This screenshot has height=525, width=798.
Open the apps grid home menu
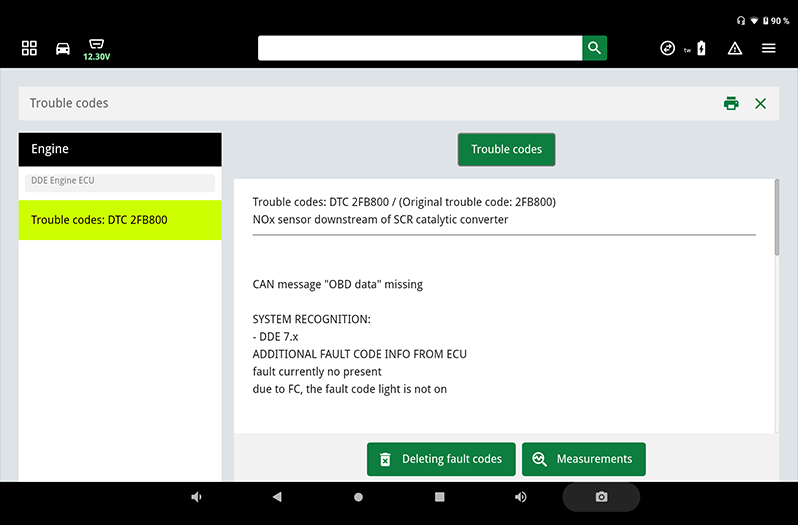pos(29,48)
